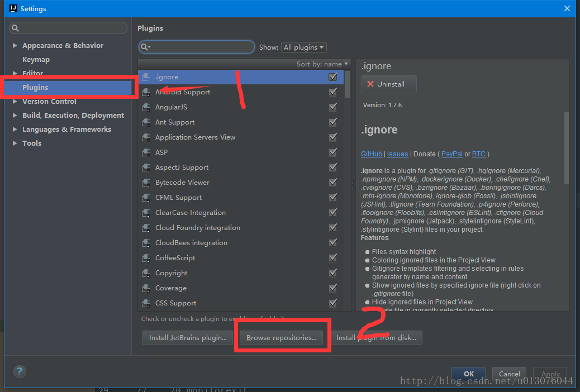Focus the plugin search input field
Viewport: 580px width, 392px height.
point(197,47)
